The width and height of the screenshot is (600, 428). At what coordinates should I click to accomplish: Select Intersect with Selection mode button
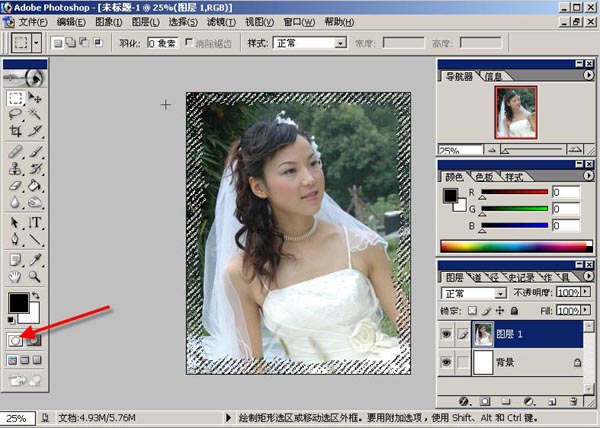pyautogui.click(x=98, y=42)
